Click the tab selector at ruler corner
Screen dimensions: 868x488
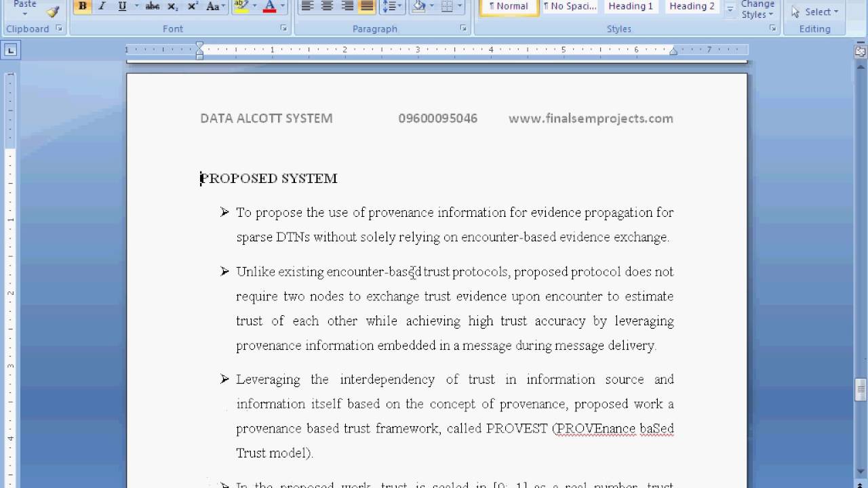click(x=11, y=49)
